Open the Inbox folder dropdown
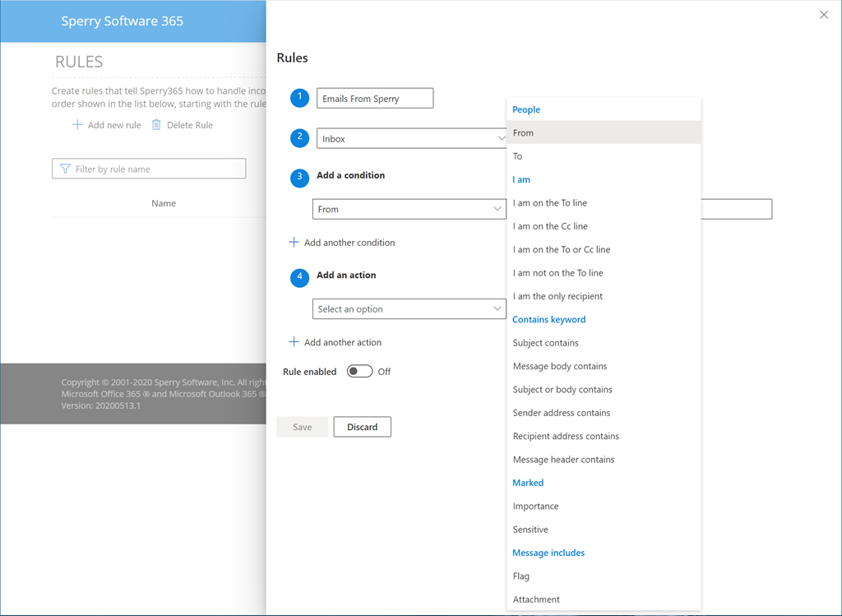 411,138
